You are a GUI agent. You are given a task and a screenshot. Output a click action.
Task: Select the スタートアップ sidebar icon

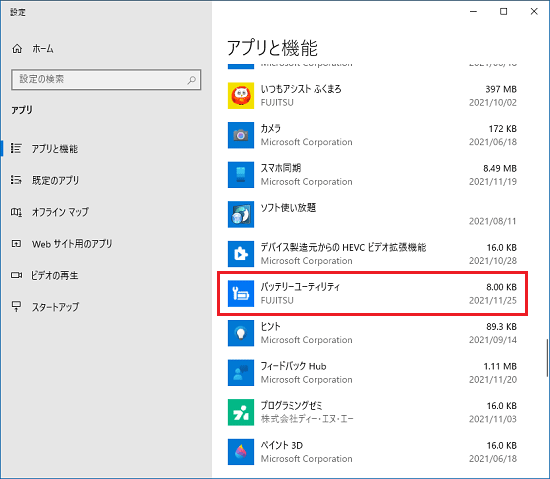tap(16, 307)
